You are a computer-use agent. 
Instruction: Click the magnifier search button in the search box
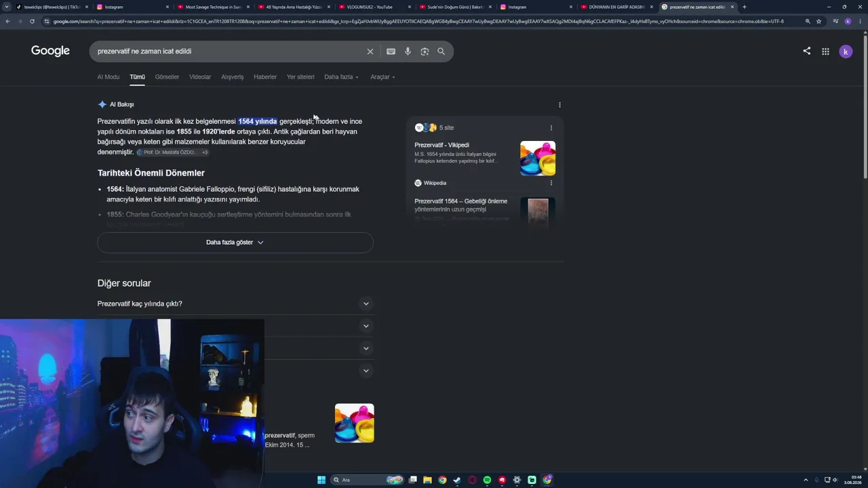point(441,52)
